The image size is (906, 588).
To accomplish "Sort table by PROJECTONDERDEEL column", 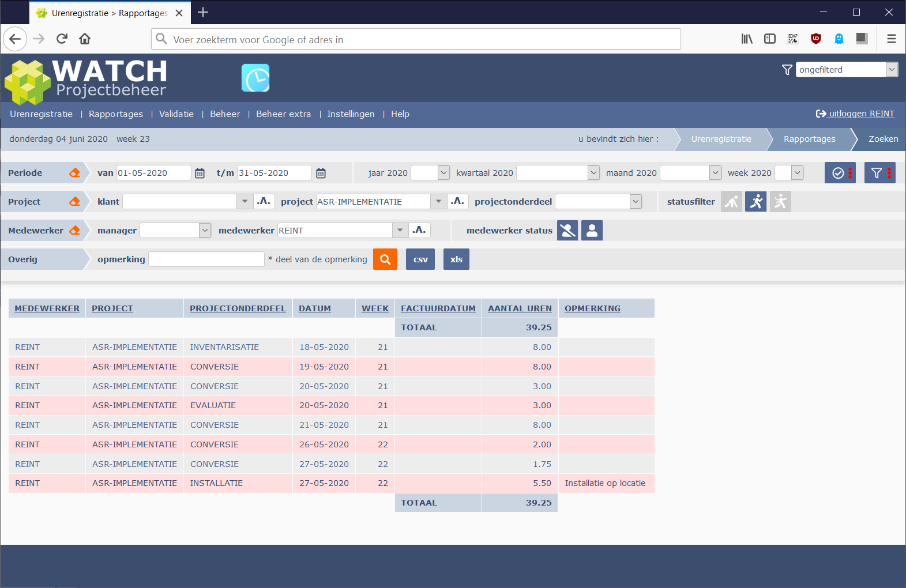I will click(238, 308).
